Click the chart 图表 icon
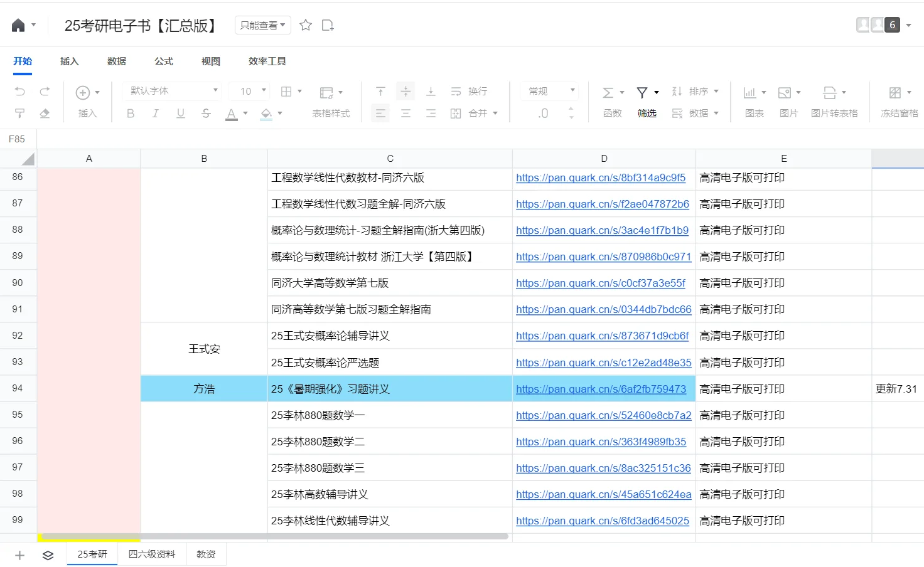Screen dimensions: 924x567 pyautogui.click(x=749, y=93)
